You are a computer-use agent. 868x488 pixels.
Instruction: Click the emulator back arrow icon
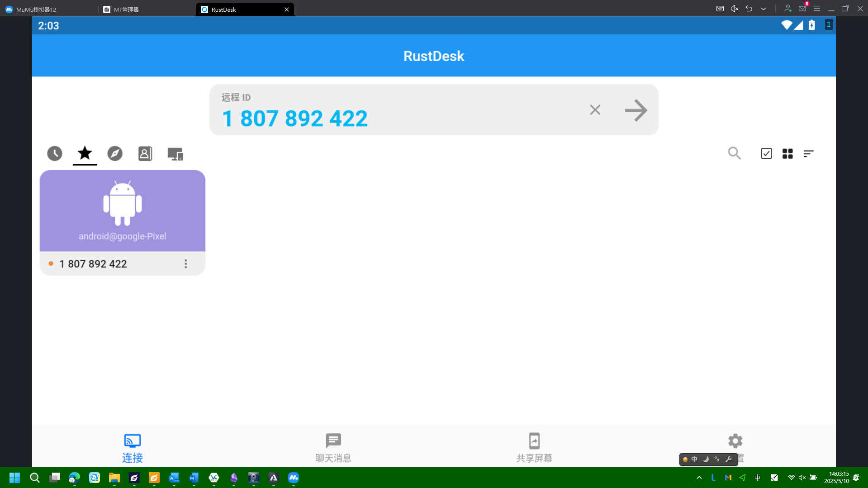click(x=749, y=9)
